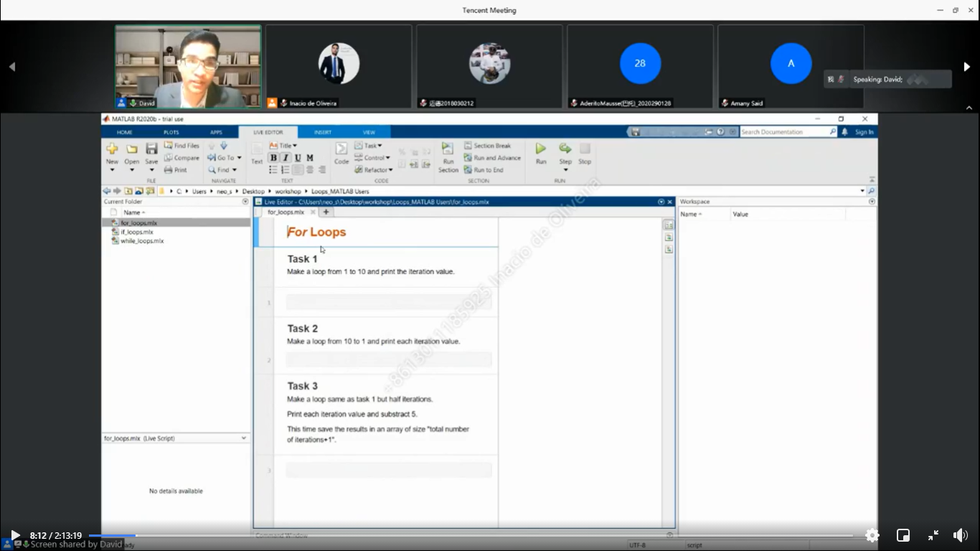Viewport: 980px width, 551px height.
Task: Select while_loops.mlx in Current Folder
Action: click(x=142, y=241)
